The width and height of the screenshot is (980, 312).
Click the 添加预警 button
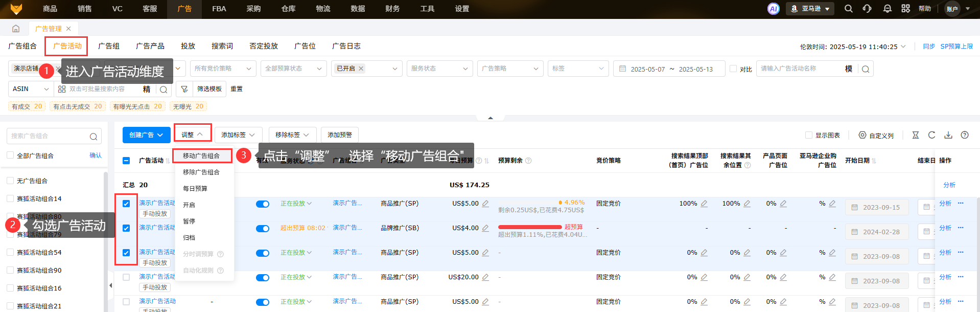340,135
